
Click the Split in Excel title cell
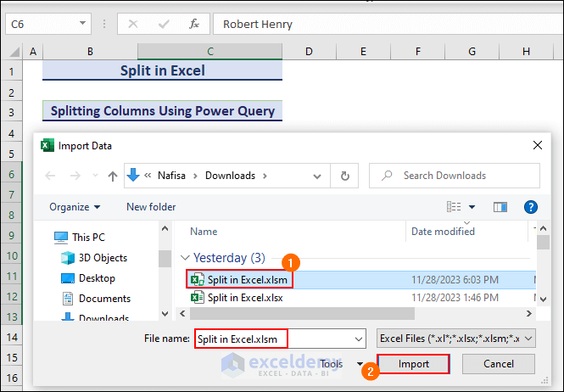click(x=162, y=70)
